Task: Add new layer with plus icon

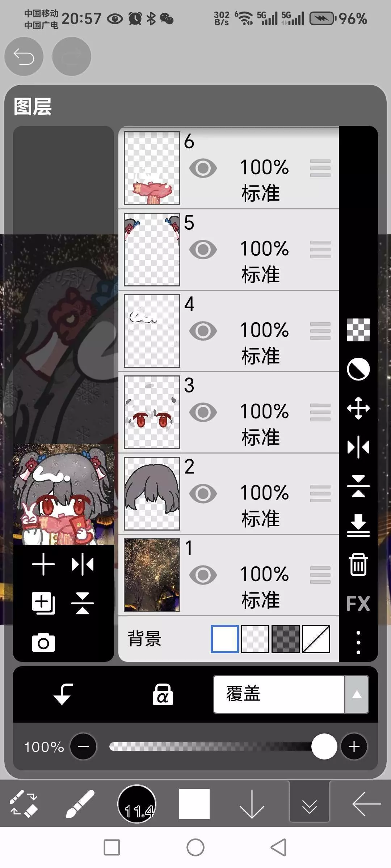Action: 43,564
